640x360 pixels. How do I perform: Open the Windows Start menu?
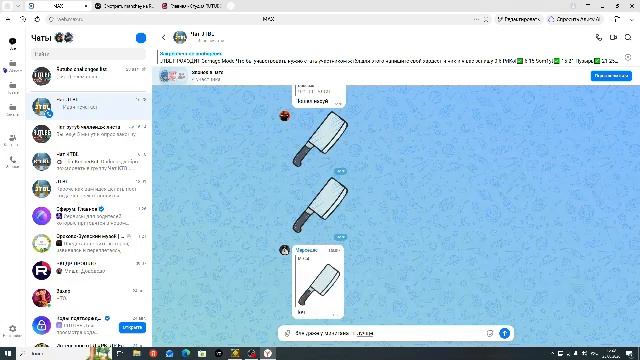coord(8,353)
